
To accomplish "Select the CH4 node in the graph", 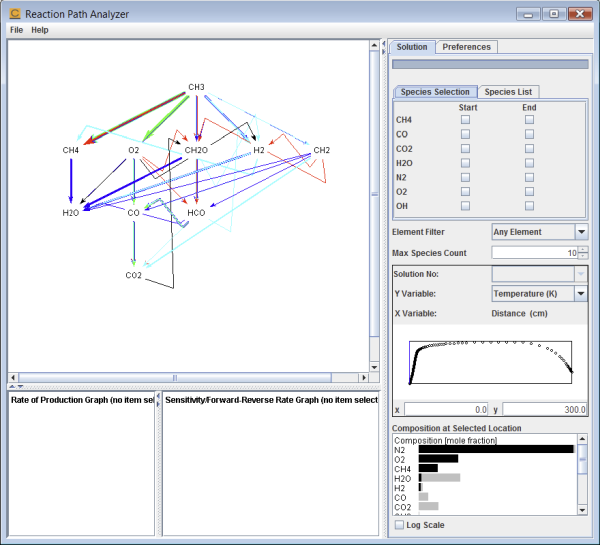I will click(71, 150).
